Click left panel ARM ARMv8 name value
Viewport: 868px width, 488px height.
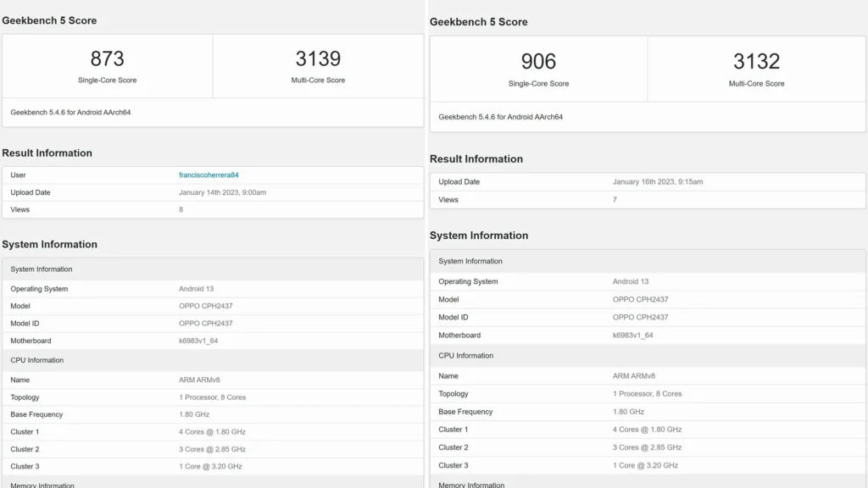199,380
